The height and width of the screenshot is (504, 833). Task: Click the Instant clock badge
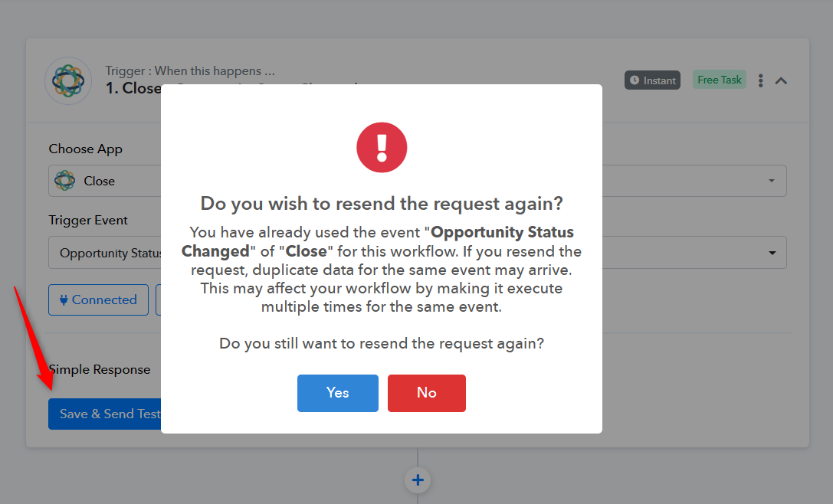[652, 80]
